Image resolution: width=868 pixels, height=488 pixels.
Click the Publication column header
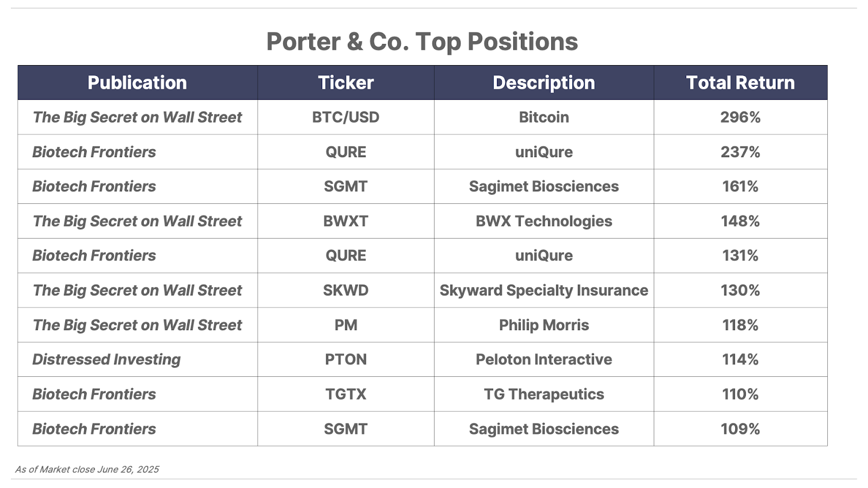point(137,82)
